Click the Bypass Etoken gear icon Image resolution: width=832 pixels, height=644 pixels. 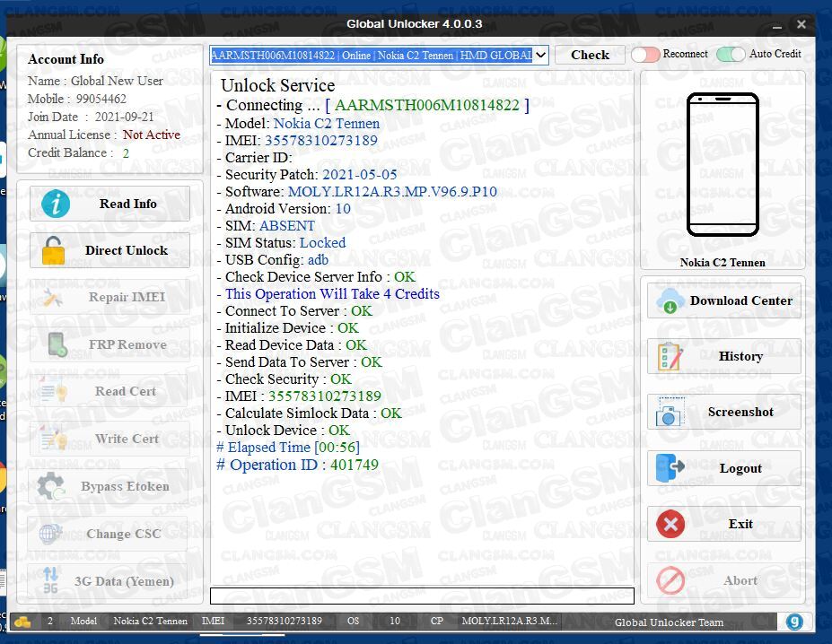click(x=51, y=486)
